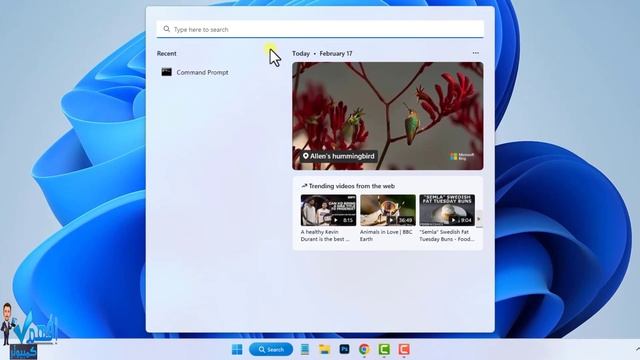Screen dimensions: 640x360
Task: Open the Windows Start button on the taskbar
Action: [237, 349]
